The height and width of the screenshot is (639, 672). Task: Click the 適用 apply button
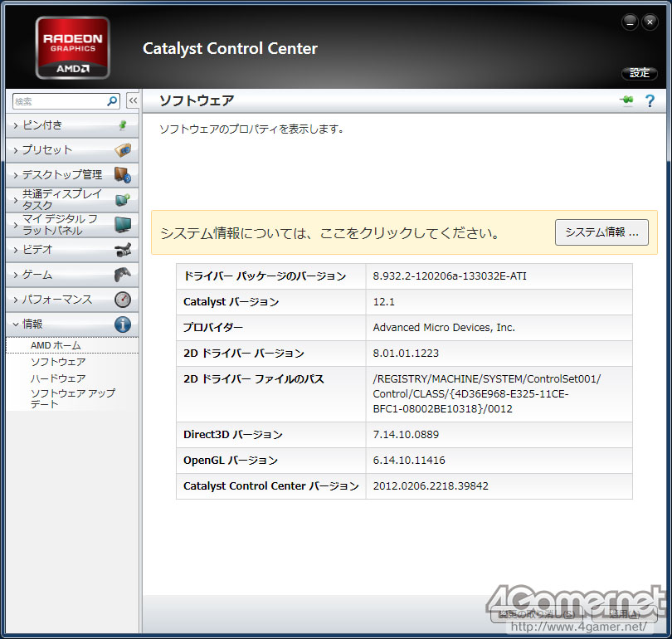[x=625, y=614]
